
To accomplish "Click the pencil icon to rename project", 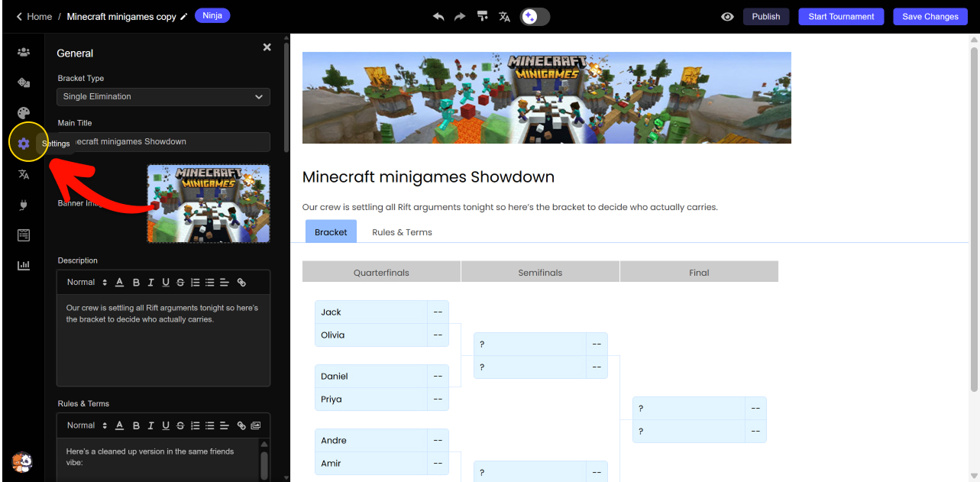I will click(184, 17).
